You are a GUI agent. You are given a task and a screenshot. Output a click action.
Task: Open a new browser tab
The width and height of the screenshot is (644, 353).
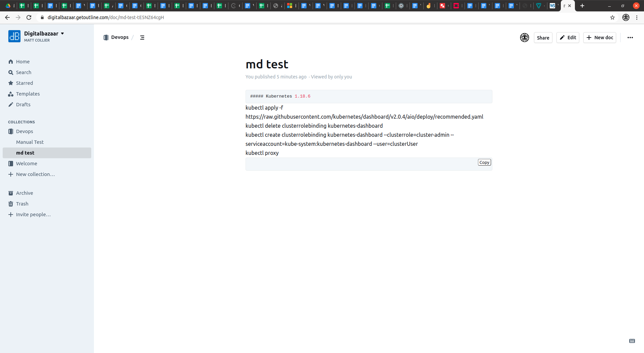582,6
